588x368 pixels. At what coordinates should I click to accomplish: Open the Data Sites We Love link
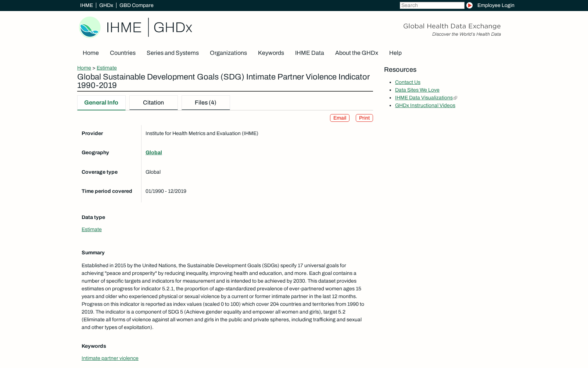point(417,90)
